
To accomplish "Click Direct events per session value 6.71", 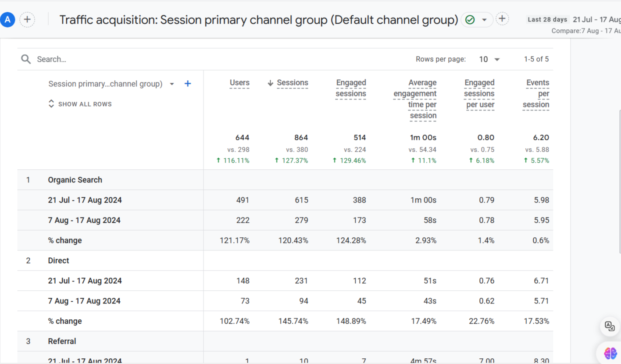I will (x=541, y=281).
